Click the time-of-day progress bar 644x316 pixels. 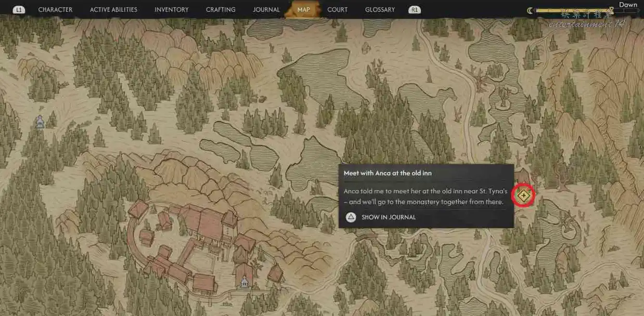[574, 10]
